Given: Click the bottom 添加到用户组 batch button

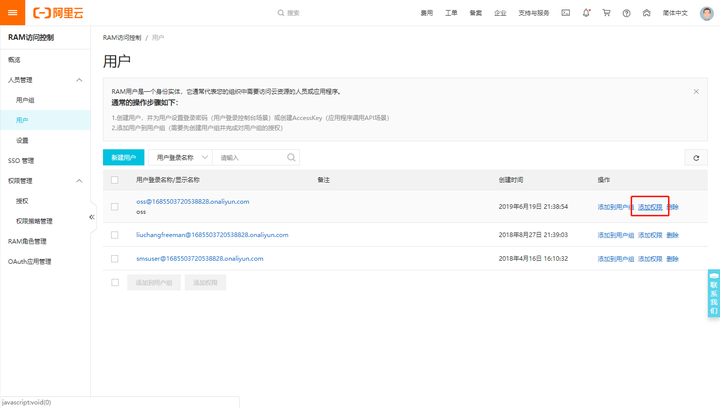Looking at the screenshot, I should click(x=154, y=283).
